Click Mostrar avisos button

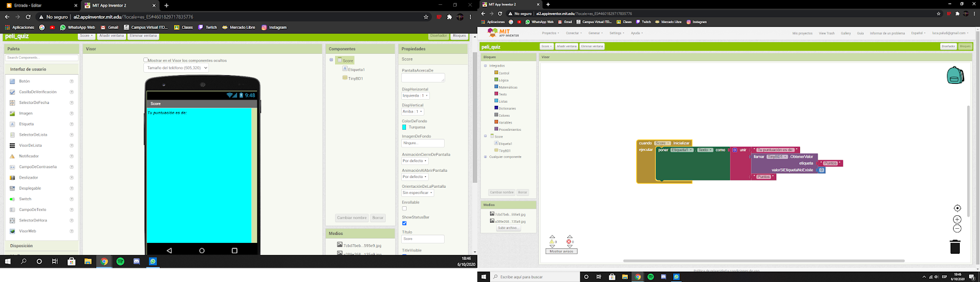(561, 251)
